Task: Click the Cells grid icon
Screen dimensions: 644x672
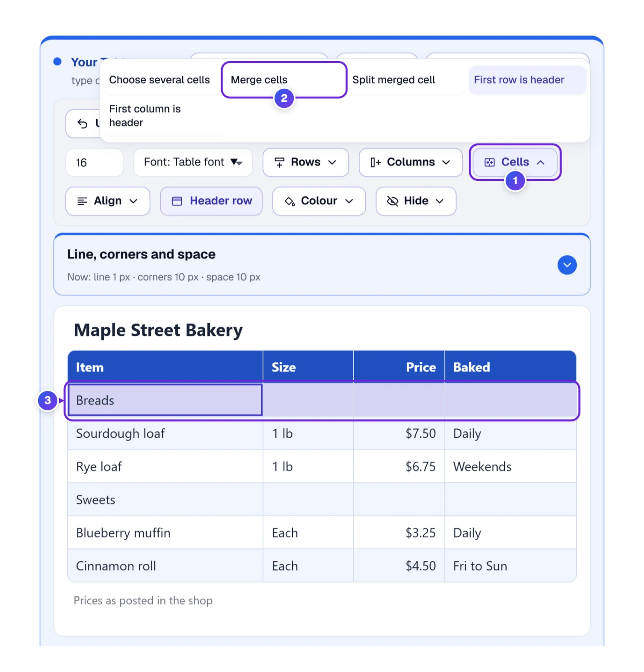Action: (x=490, y=162)
